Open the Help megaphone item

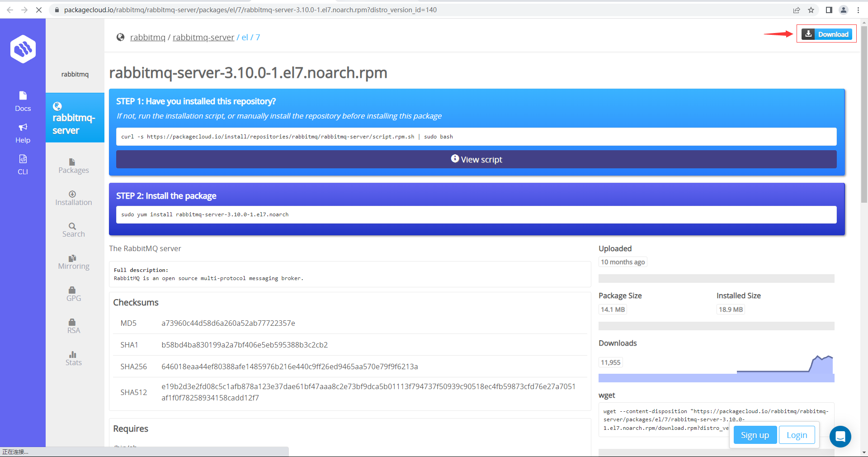[23, 133]
